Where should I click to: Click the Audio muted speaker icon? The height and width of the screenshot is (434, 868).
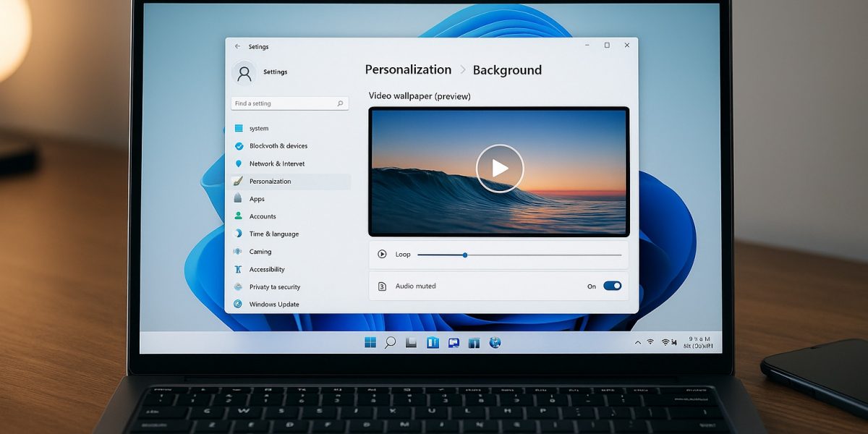[x=382, y=286]
